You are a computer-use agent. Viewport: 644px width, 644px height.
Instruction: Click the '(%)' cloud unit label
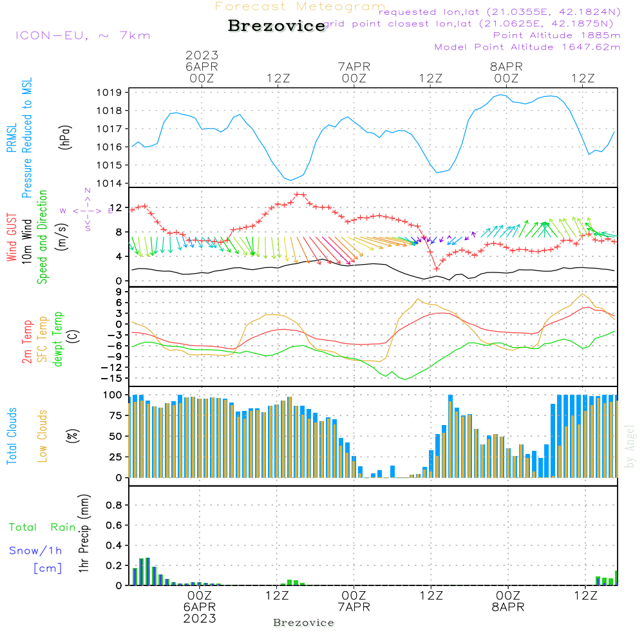[x=73, y=435]
